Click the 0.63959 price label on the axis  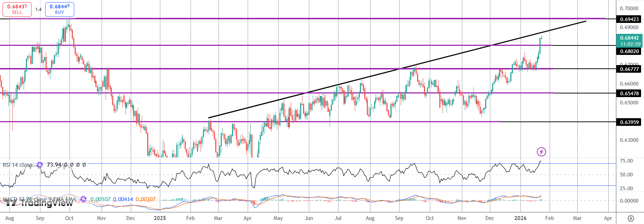tap(629, 122)
